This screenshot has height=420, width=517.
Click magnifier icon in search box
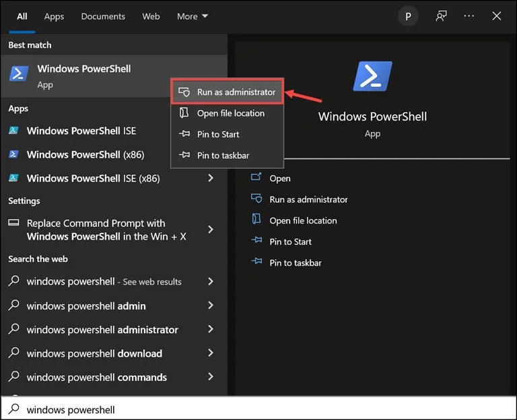click(14, 409)
